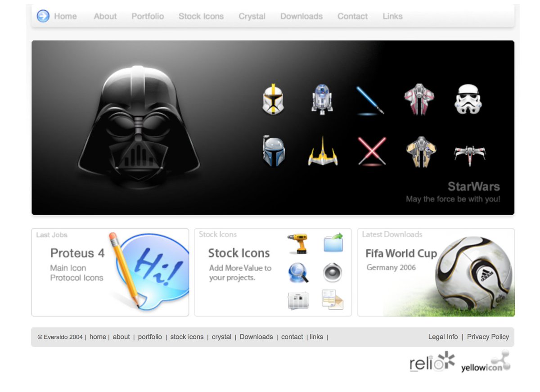Click footer 'links' link
This screenshot has width=540, height=392.
click(316, 337)
